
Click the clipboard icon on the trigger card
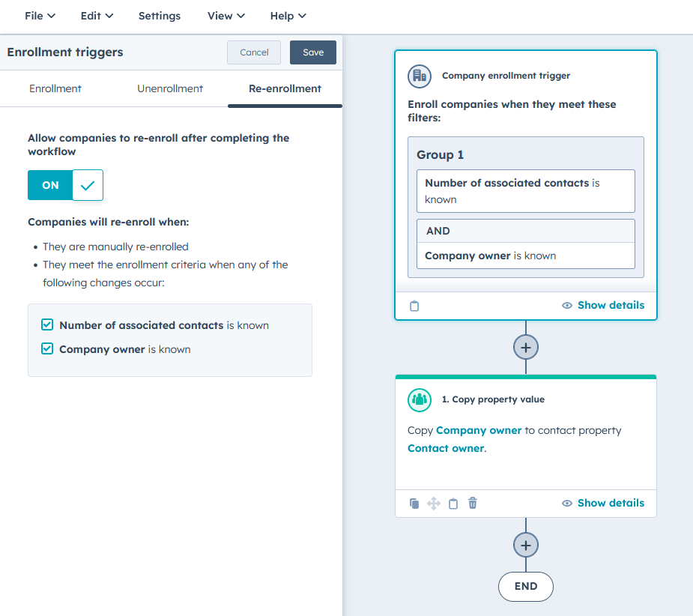click(x=414, y=305)
